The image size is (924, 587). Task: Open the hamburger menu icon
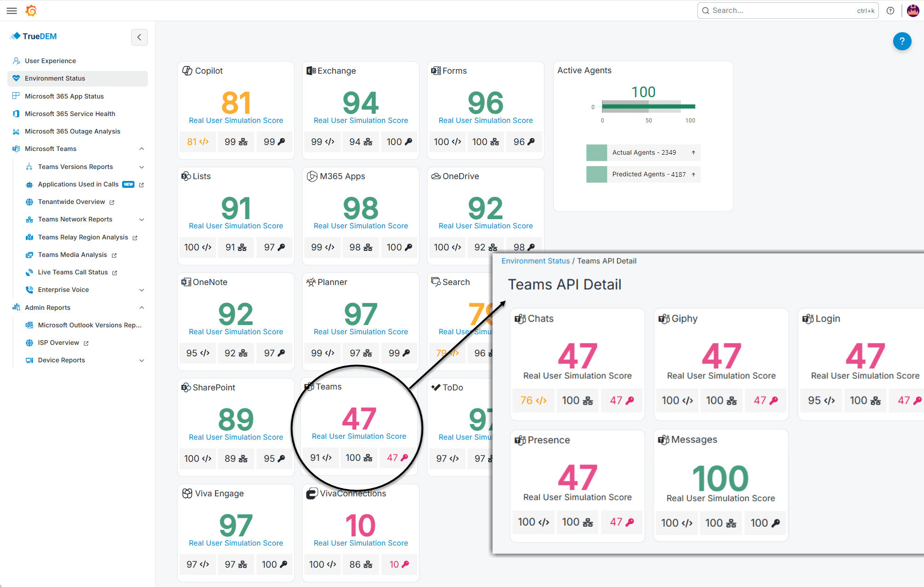[12, 11]
